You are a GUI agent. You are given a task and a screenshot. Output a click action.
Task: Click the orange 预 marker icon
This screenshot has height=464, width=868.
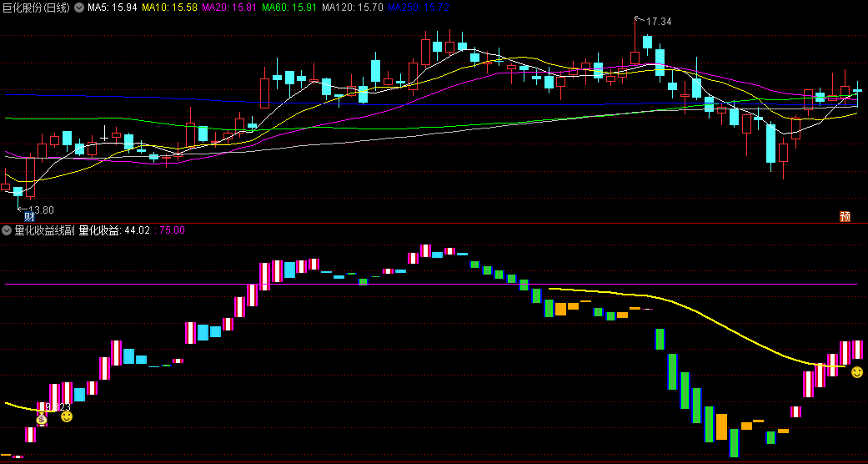[x=845, y=217]
